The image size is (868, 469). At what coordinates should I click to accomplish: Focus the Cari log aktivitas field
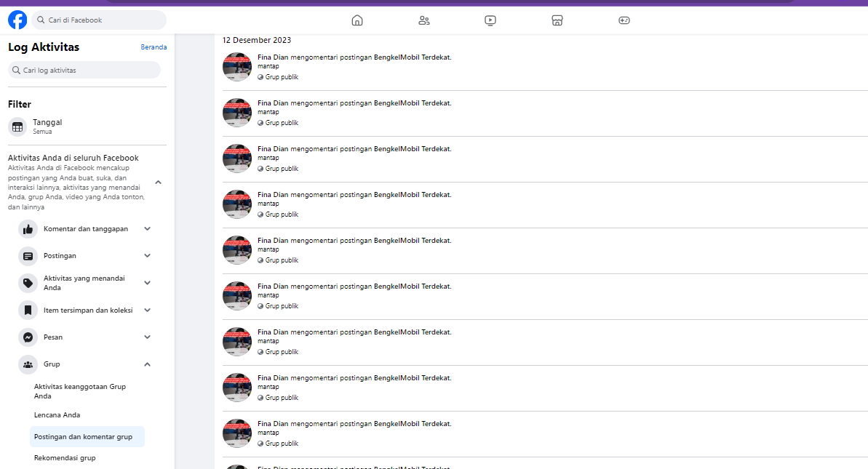click(x=84, y=71)
